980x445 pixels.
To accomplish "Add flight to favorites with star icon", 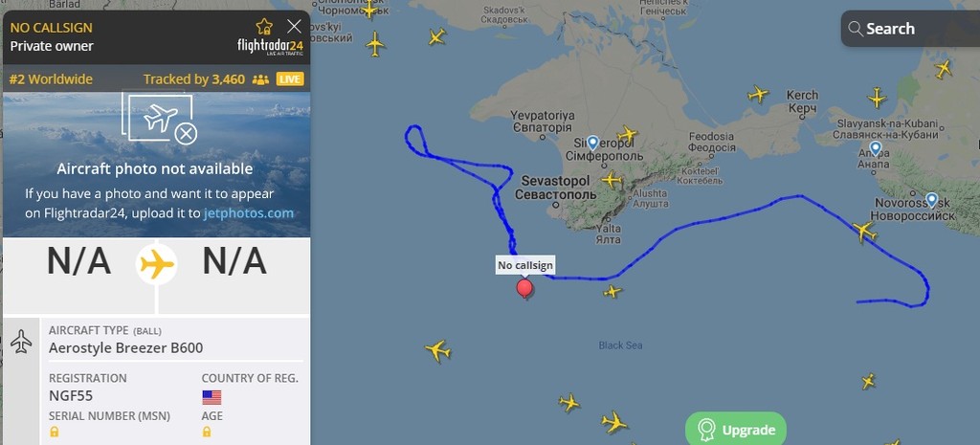I will pyautogui.click(x=264, y=26).
